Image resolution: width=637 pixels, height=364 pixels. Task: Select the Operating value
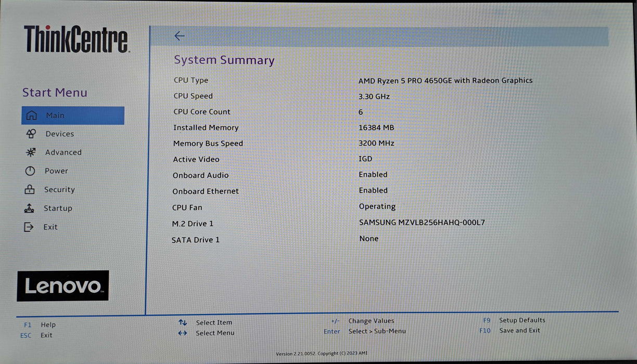pos(377,207)
